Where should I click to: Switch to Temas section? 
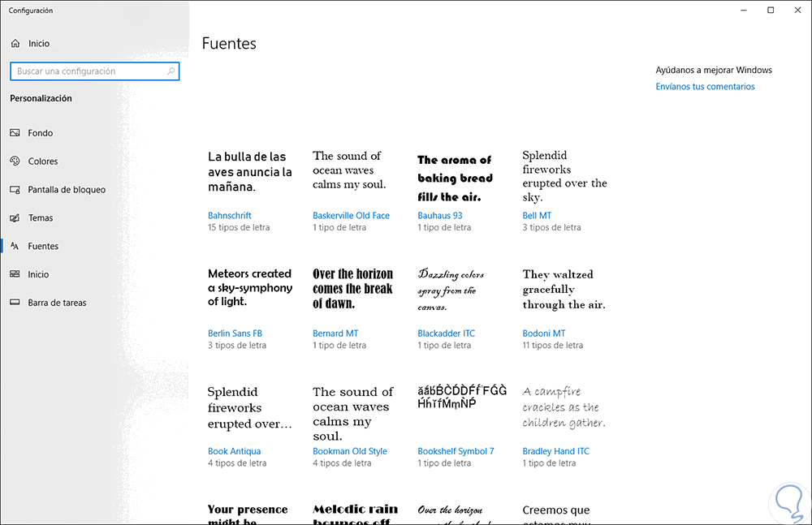41,218
